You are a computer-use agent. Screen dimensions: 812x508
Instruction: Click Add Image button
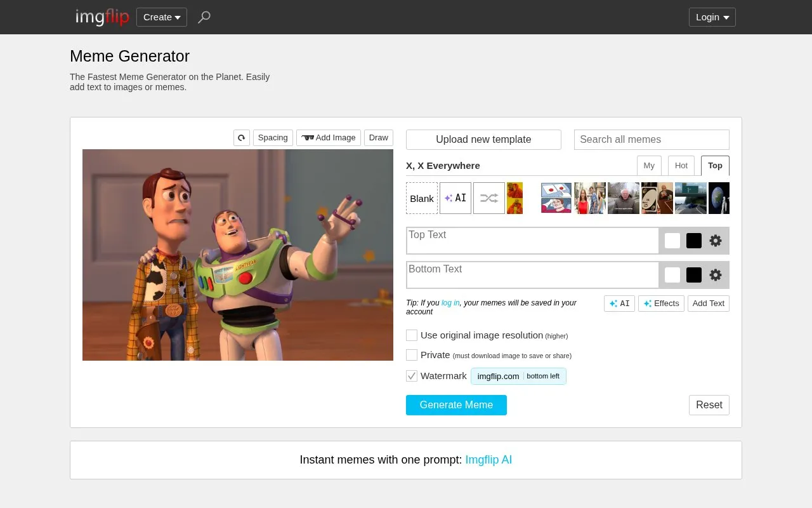coord(329,138)
